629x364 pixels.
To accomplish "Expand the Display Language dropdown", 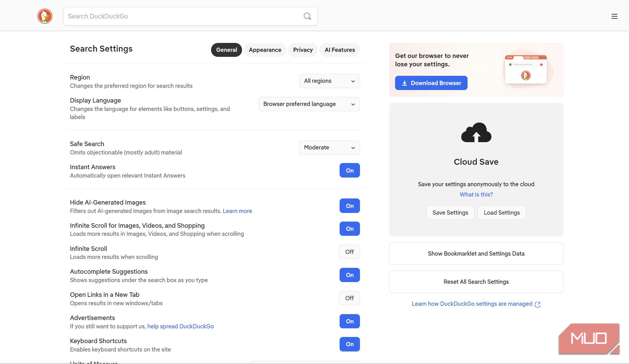I will click(309, 104).
